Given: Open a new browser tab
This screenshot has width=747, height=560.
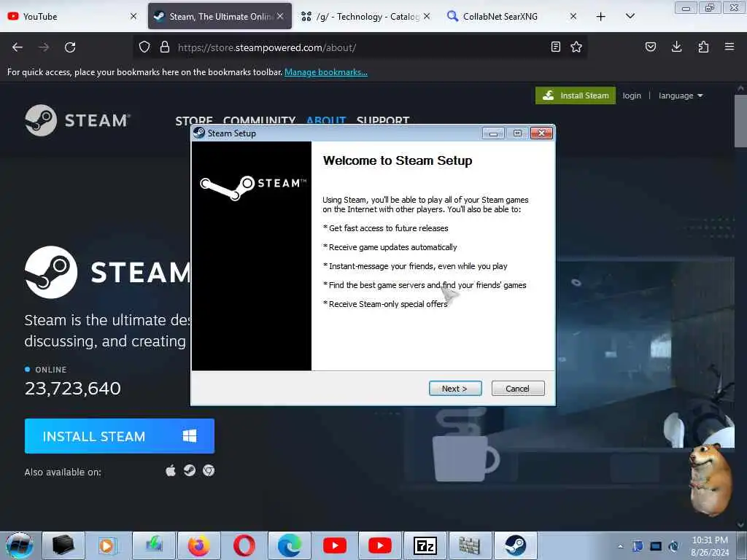Looking at the screenshot, I should tap(601, 17).
